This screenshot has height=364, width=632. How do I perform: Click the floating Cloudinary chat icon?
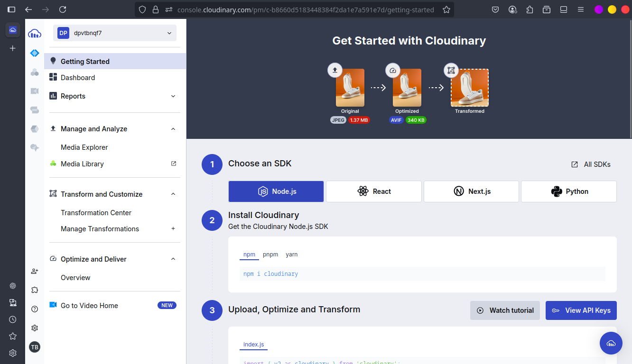click(x=611, y=343)
